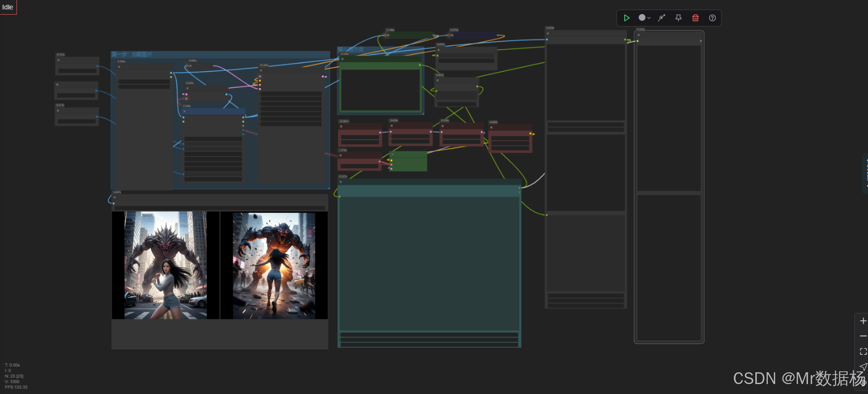
Task: Collapse the gray node timed 0.403s
Action: coord(438,80)
